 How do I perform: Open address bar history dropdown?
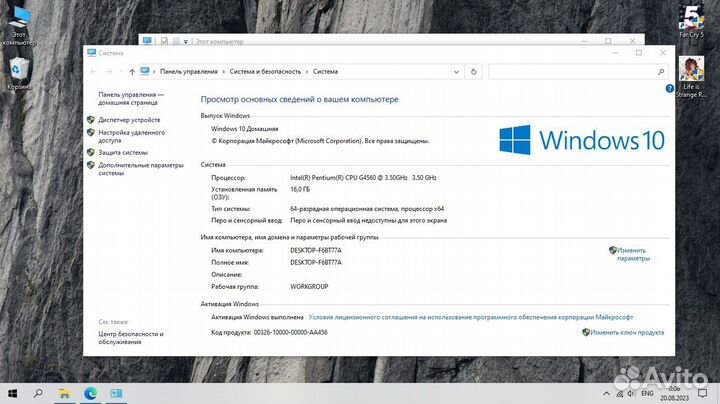pos(456,72)
